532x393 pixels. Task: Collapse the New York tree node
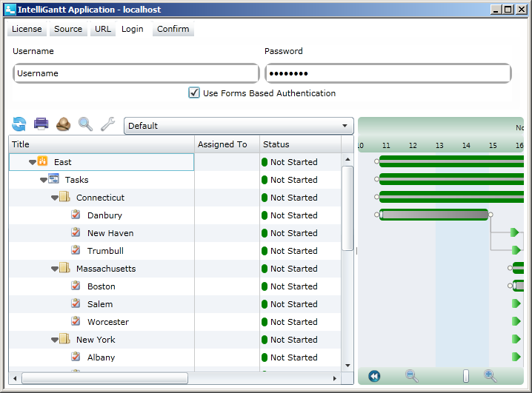click(x=55, y=340)
